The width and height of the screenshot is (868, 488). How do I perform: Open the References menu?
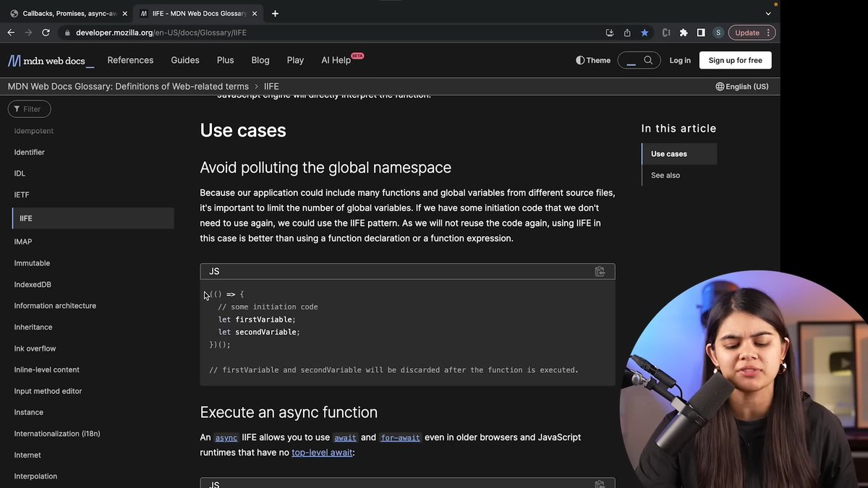(130, 60)
